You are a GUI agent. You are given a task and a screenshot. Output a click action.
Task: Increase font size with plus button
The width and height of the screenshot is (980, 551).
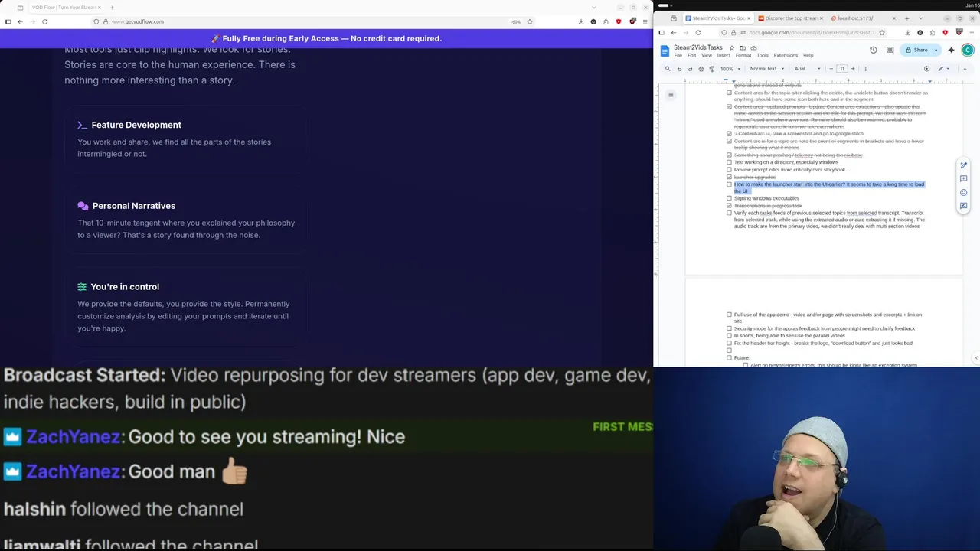click(x=853, y=69)
